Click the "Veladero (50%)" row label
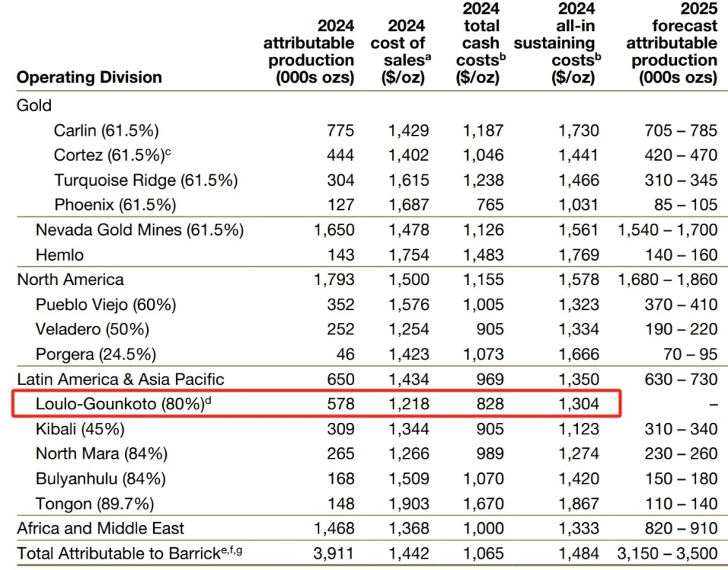The height and width of the screenshot is (570, 728). [93, 329]
